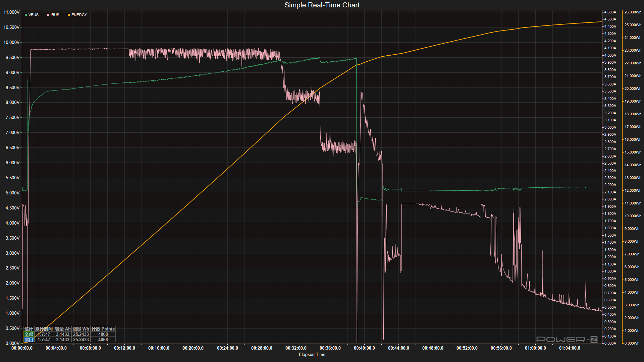The height and width of the screenshot is (362, 644).
Task: Click the 容量 Ah column header
Action: (63, 329)
